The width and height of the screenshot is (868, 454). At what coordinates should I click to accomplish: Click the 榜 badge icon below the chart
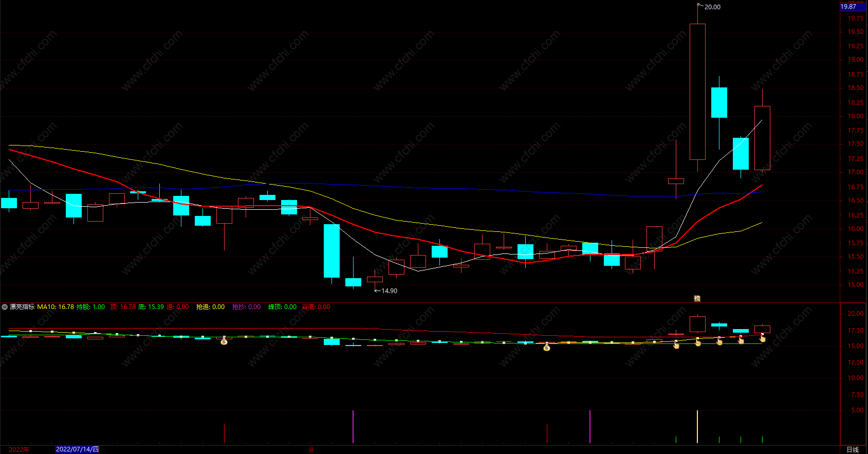697,298
